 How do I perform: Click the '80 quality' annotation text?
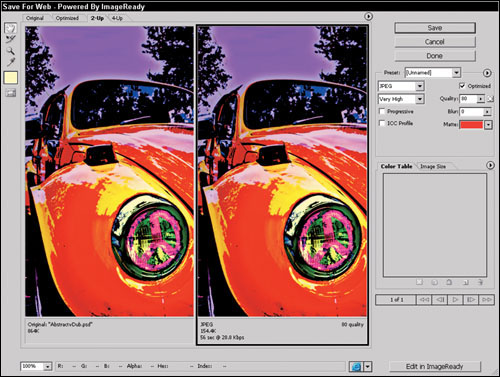[x=352, y=324]
